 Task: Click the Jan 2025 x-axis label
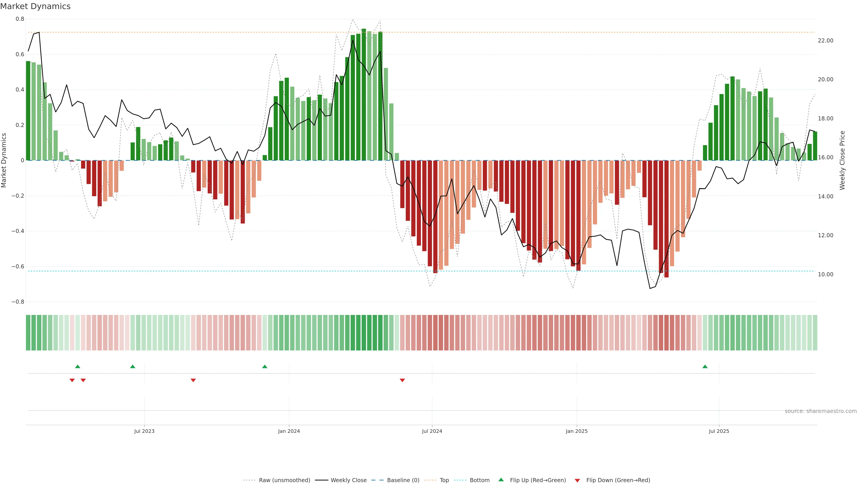click(577, 431)
